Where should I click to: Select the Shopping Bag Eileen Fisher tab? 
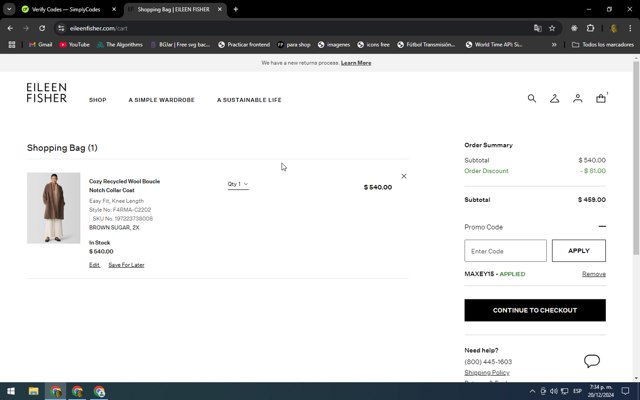click(x=173, y=9)
